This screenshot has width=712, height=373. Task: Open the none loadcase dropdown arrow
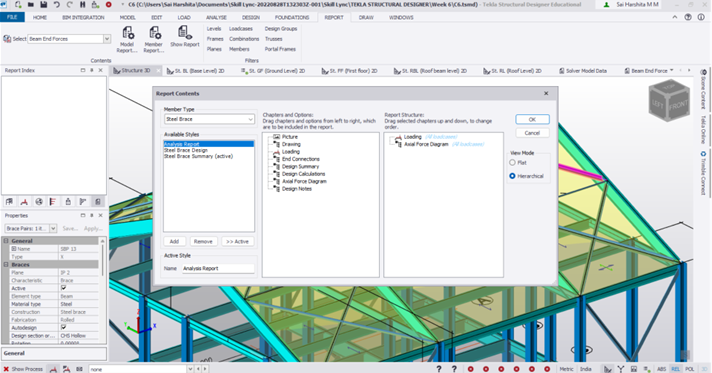tap(190, 369)
